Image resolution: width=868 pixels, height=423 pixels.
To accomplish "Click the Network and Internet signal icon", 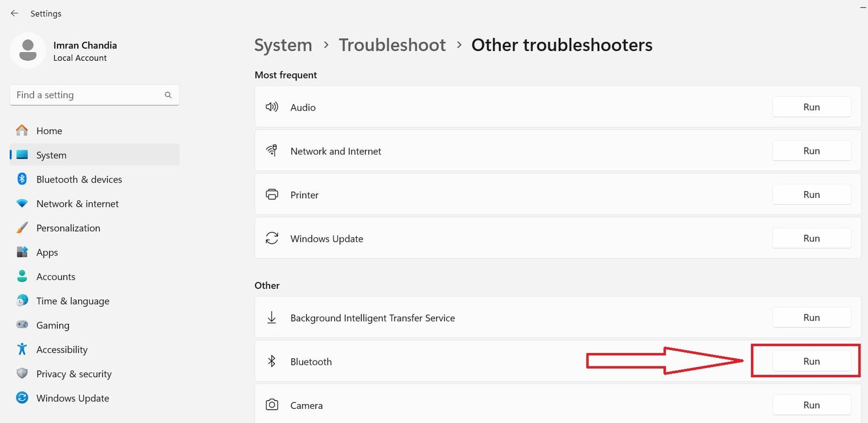I will click(272, 150).
